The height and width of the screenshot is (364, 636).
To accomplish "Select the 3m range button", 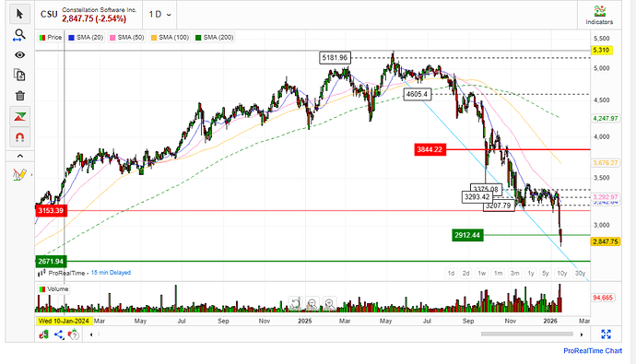I will (x=514, y=273).
